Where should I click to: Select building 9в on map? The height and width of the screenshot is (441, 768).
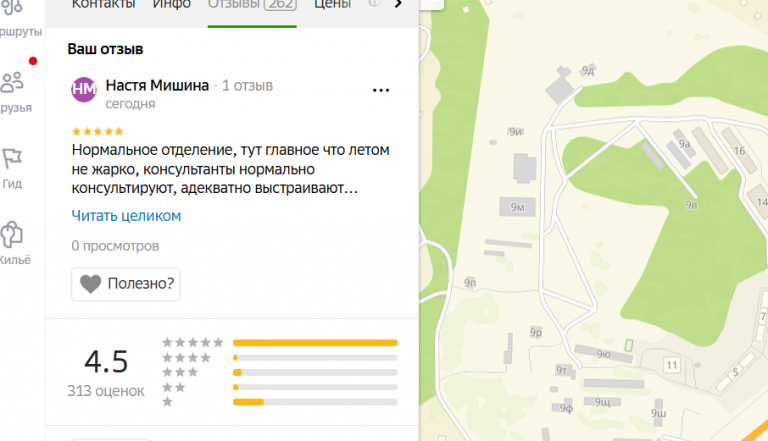(691, 205)
